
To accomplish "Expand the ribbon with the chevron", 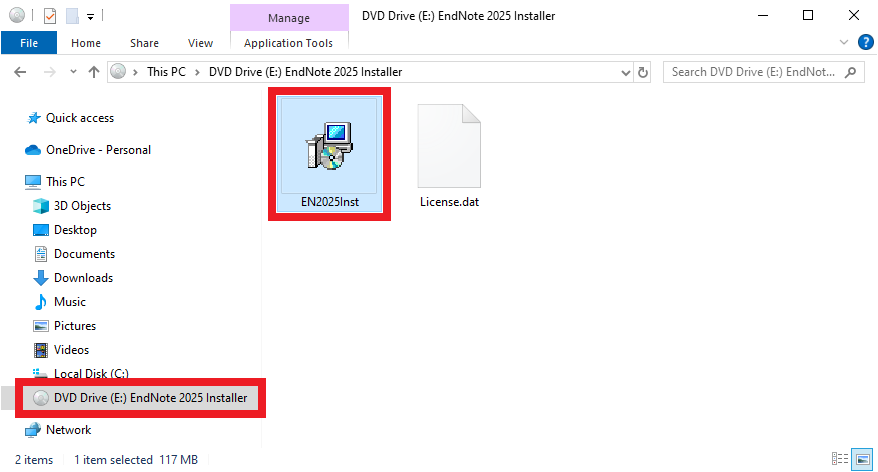I will point(844,43).
